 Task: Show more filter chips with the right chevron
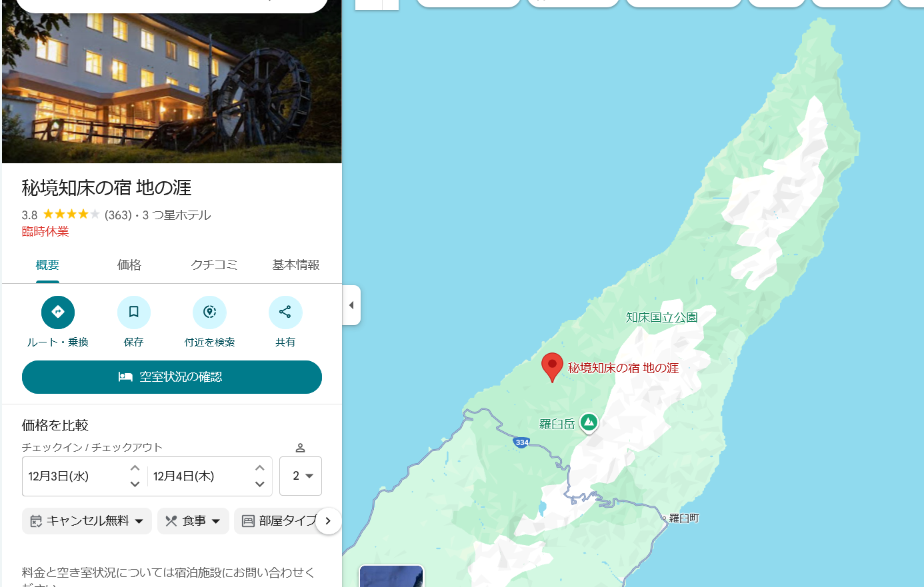(x=328, y=521)
